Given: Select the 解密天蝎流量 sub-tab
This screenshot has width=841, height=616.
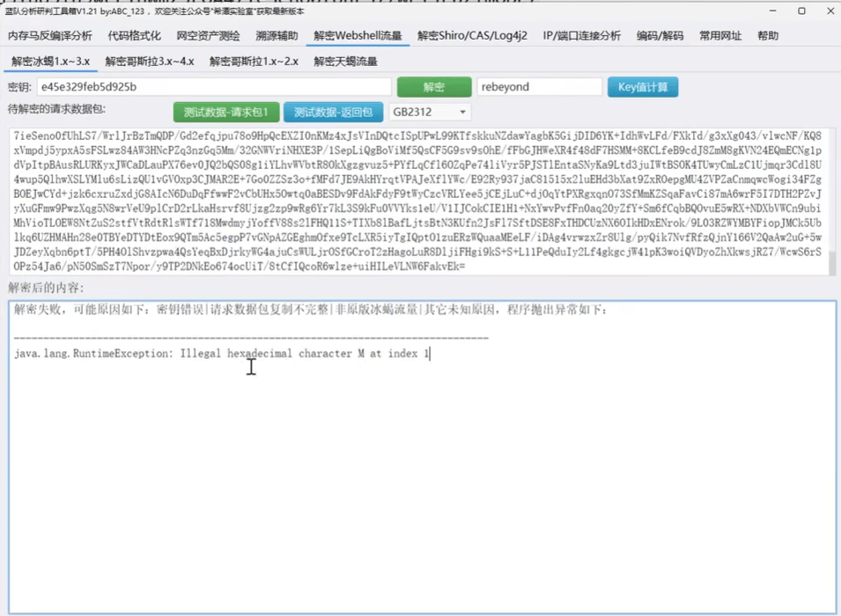Looking at the screenshot, I should click(345, 62).
